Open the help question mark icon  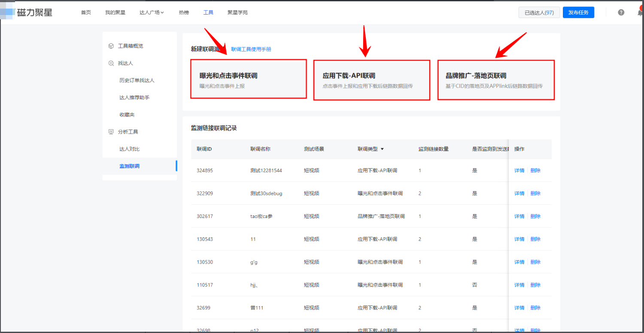(621, 12)
